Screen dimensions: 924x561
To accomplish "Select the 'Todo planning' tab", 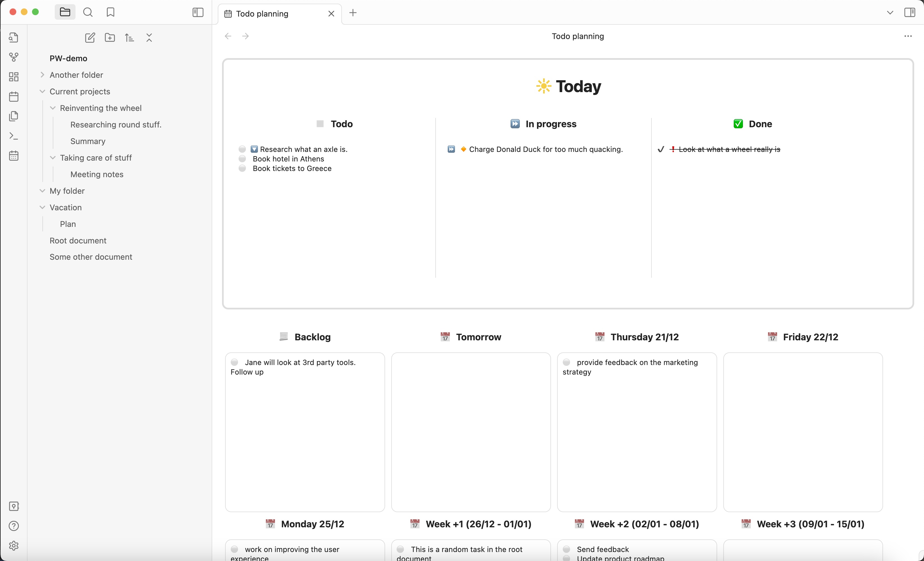I will tap(262, 14).
